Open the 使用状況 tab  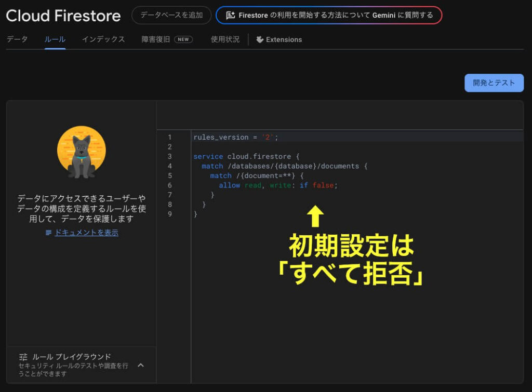click(225, 39)
